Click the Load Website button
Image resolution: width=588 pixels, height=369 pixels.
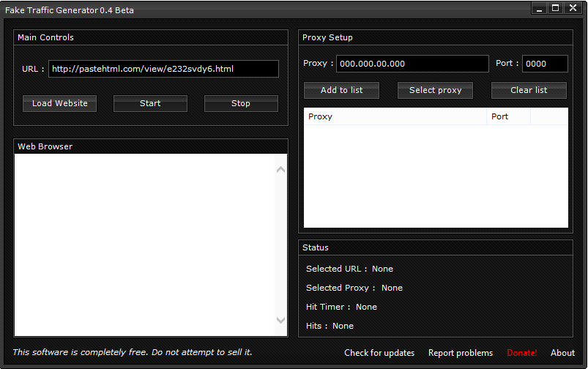click(59, 103)
